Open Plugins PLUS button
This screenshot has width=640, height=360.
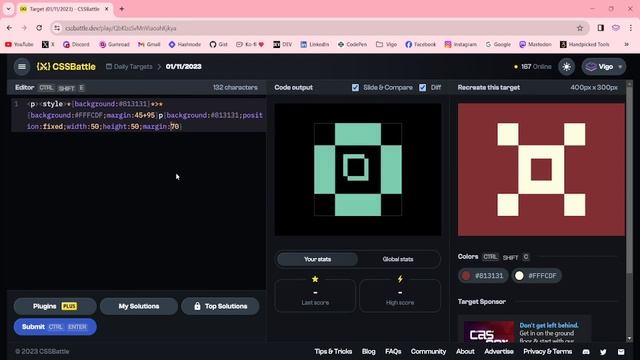pyautogui.click(x=55, y=306)
